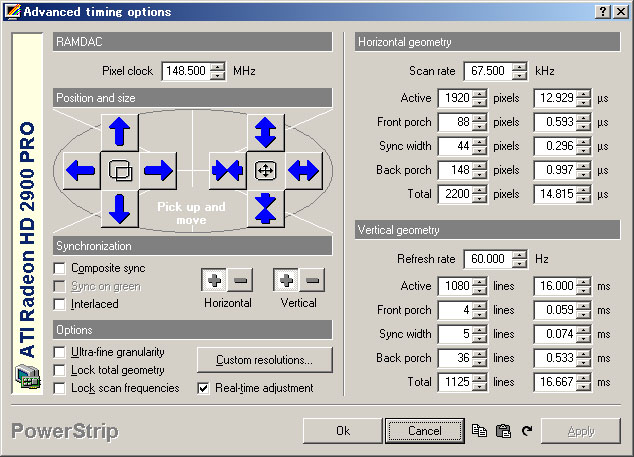Click the horizontal Sync width pixels spinner
The height and width of the screenshot is (457, 634).
[x=479, y=146]
